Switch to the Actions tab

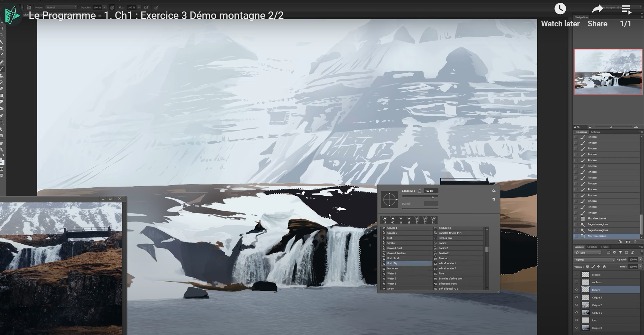595,132
